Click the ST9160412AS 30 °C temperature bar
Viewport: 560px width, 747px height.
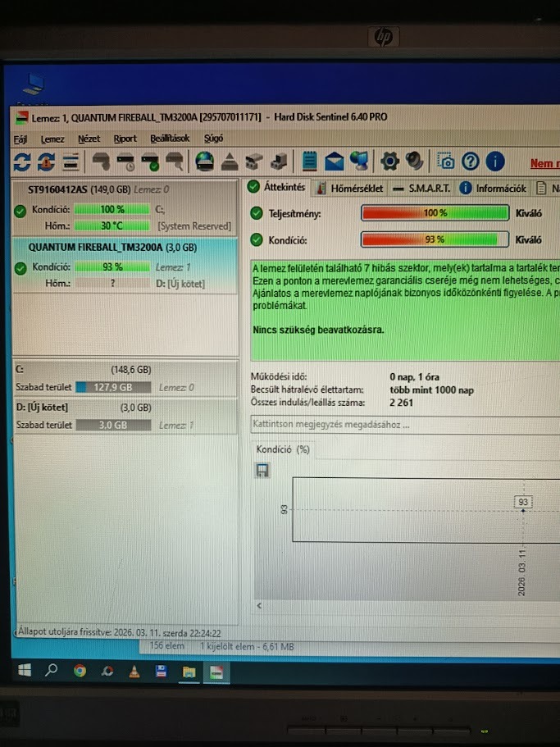112,225
